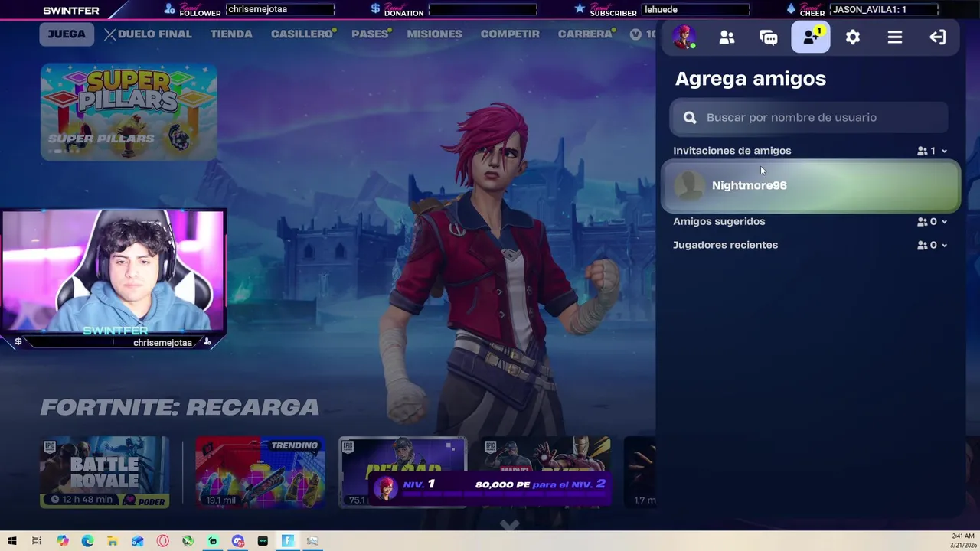980x551 pixels.
Task: Click the exit door icon
Action: click(x=937, y=37)
